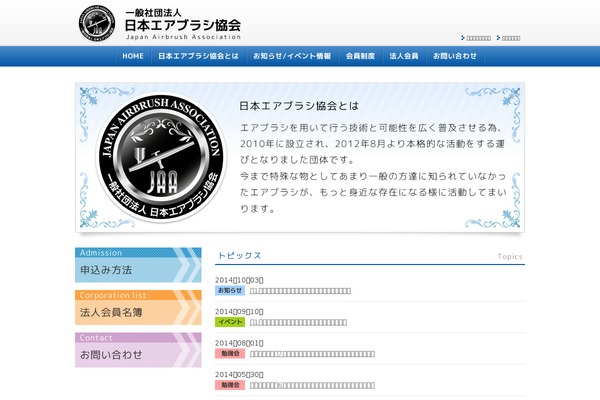The image size is (600, 400).
Task: Open the Admission 申込み方法 banner
Action: [138, 265]
